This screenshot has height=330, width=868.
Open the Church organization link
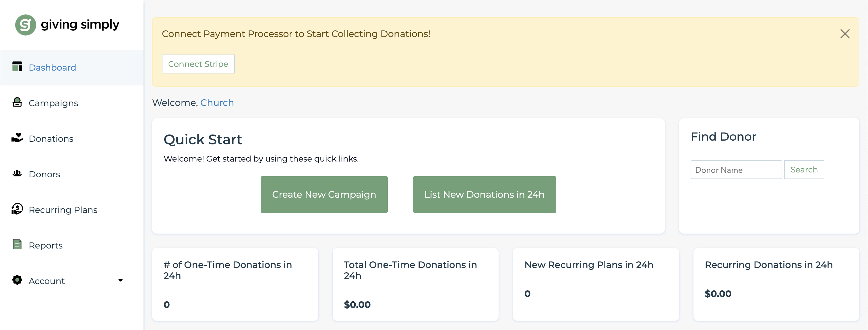pos(217,103)
